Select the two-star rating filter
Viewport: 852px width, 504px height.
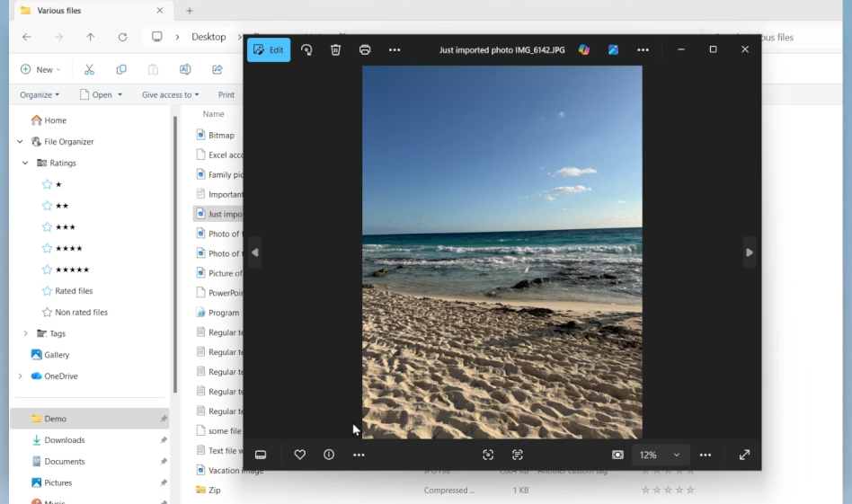tap(55, 206)
